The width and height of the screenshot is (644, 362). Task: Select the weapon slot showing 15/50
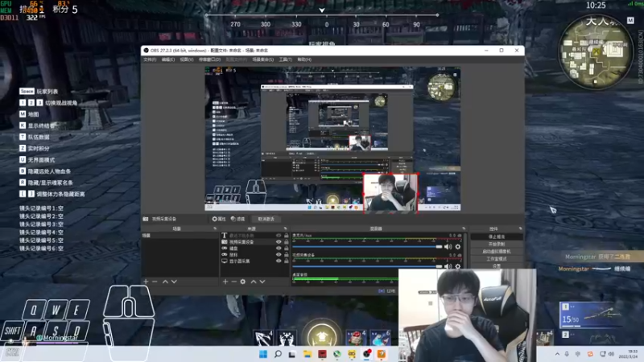(x=590, y=315)
